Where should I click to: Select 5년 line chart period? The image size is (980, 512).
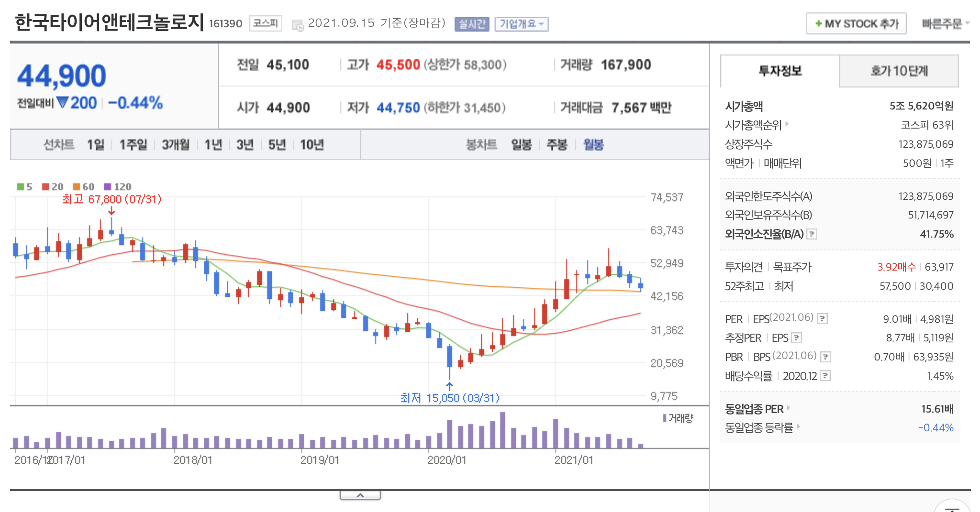click(277, 144)
